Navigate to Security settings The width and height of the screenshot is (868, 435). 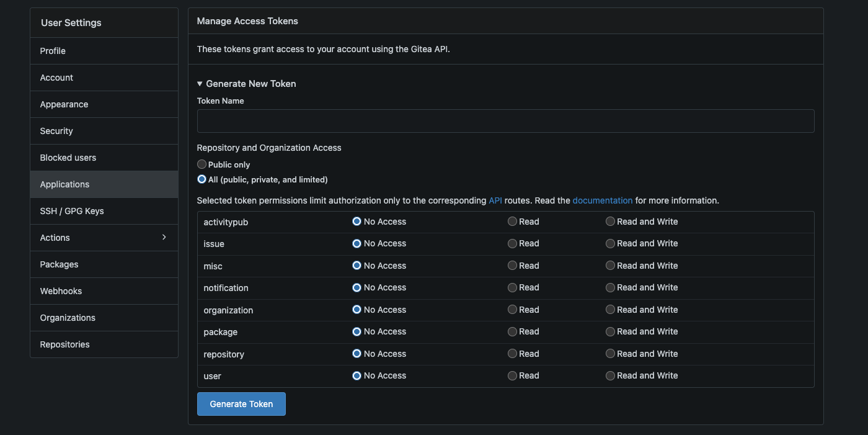point(56,131)
